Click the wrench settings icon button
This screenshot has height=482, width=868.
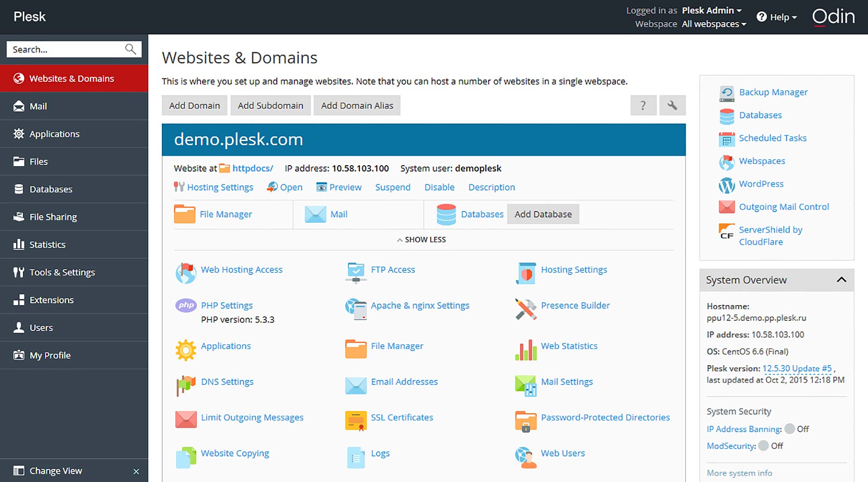pyautogui.click(x=672, y=105)
